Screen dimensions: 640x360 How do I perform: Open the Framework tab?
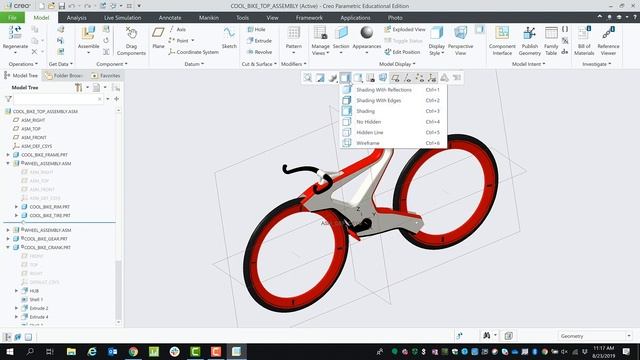point(309,18)
